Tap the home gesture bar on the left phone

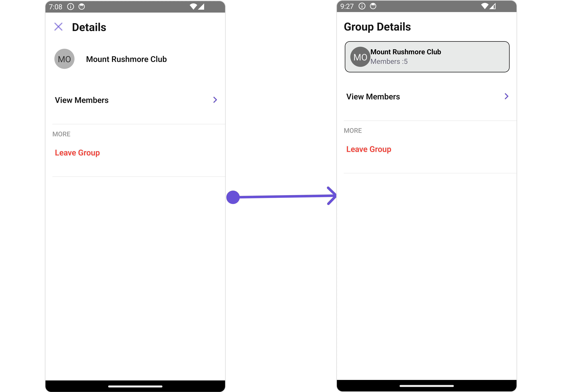pos(135,386)
